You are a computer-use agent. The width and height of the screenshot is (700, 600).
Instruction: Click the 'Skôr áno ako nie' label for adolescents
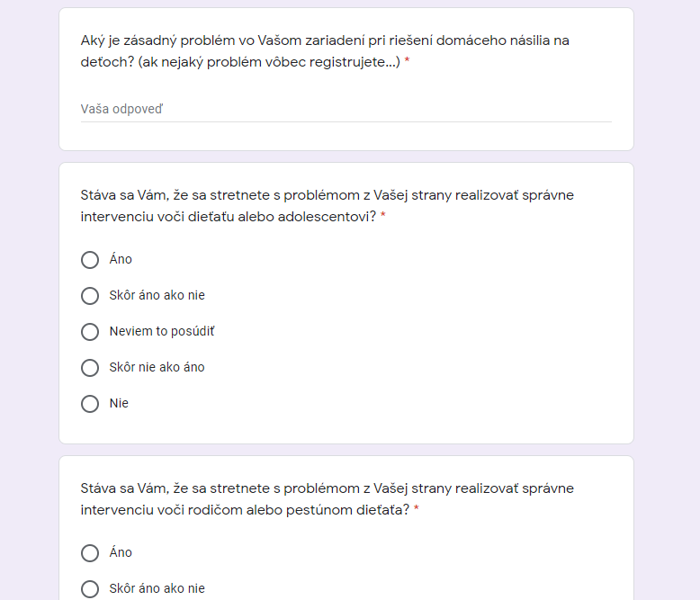[157, 296]
